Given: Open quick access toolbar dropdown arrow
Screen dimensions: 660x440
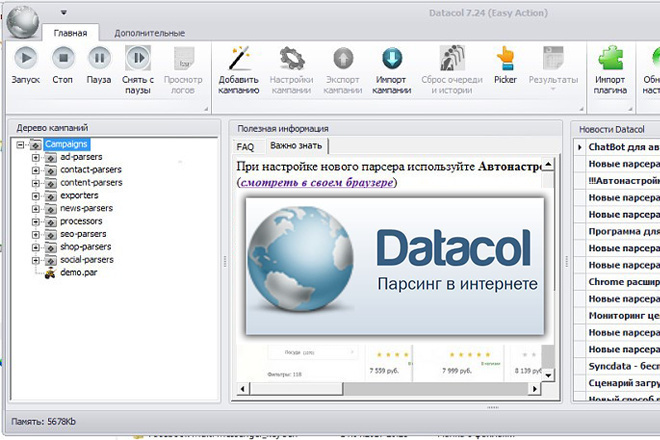Looking at the screenshot, I should click(64, 13).
